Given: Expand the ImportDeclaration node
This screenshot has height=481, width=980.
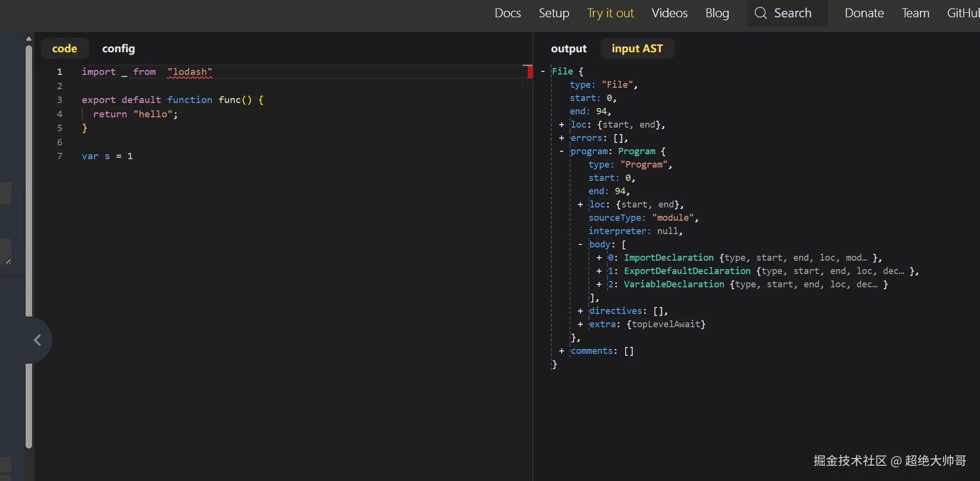Looking at the screenshot, I should 599,258.
